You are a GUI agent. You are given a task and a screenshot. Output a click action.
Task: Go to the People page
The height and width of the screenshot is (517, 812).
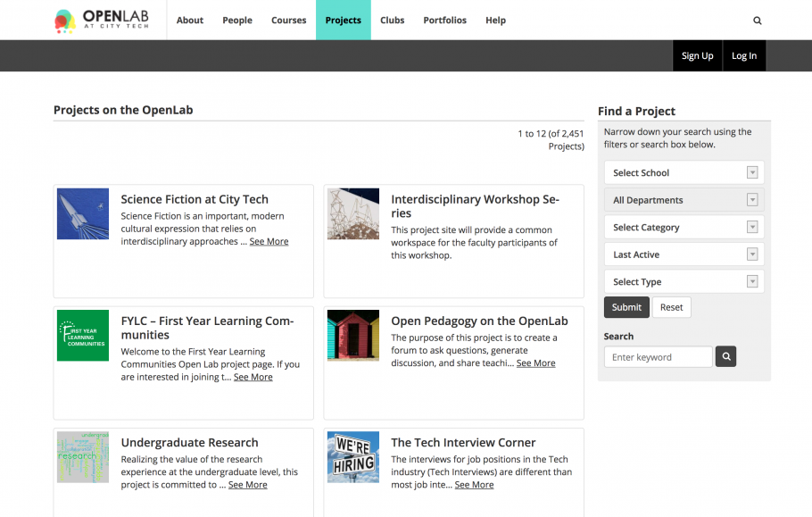(237, 21)
